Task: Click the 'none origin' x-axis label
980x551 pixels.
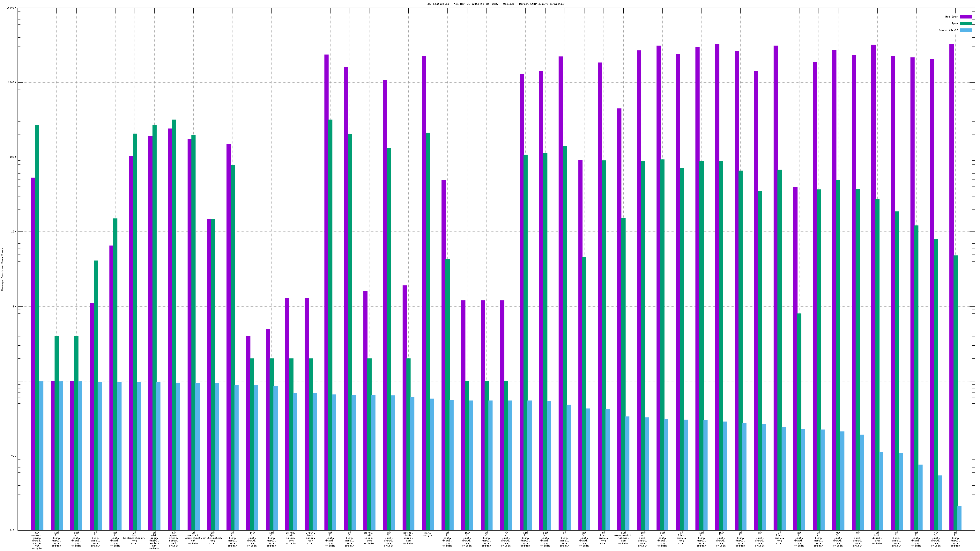Action: [427, 534]
